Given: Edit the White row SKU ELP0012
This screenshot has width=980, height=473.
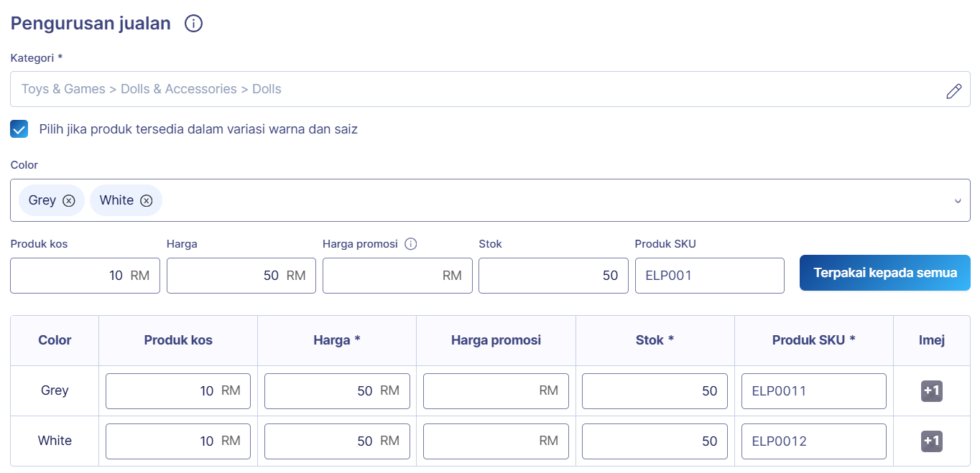Looking at the screenshot, I should click(x=813, y=441).
